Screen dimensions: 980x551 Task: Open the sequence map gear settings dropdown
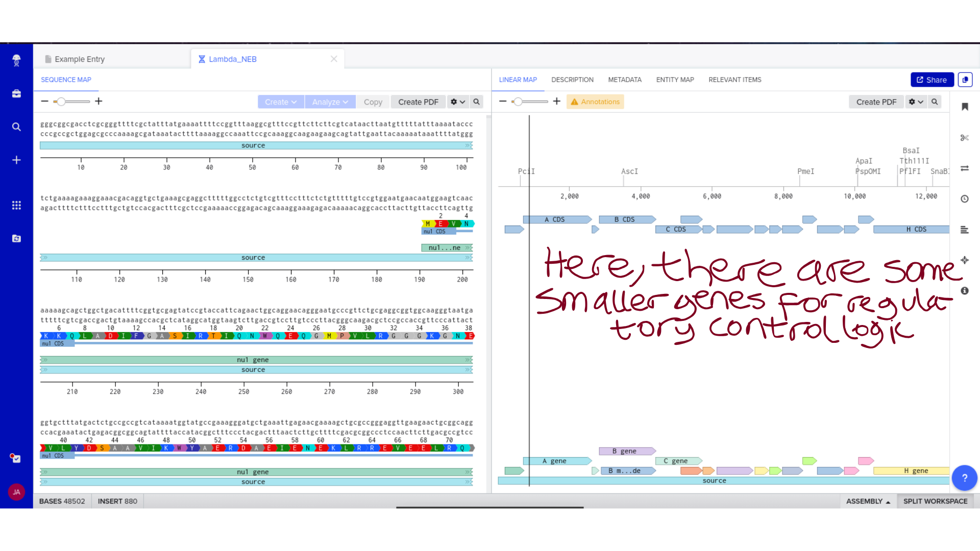click(x=457, y=102)
